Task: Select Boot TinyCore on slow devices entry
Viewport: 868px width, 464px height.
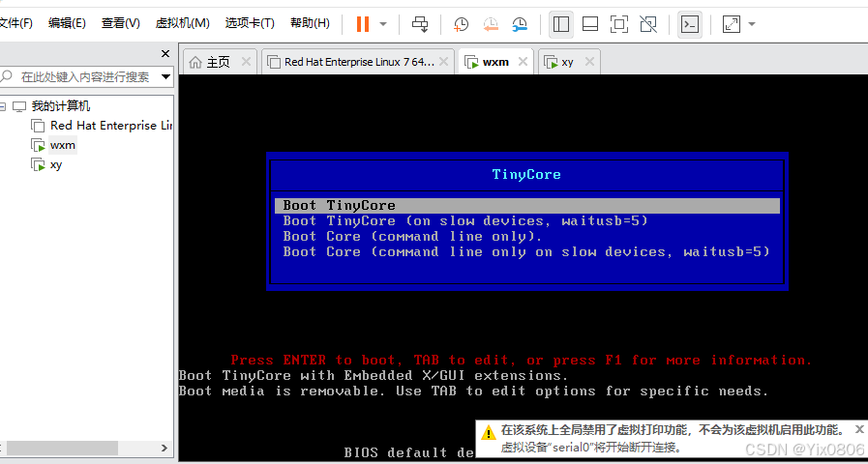Action: point(465,221)
